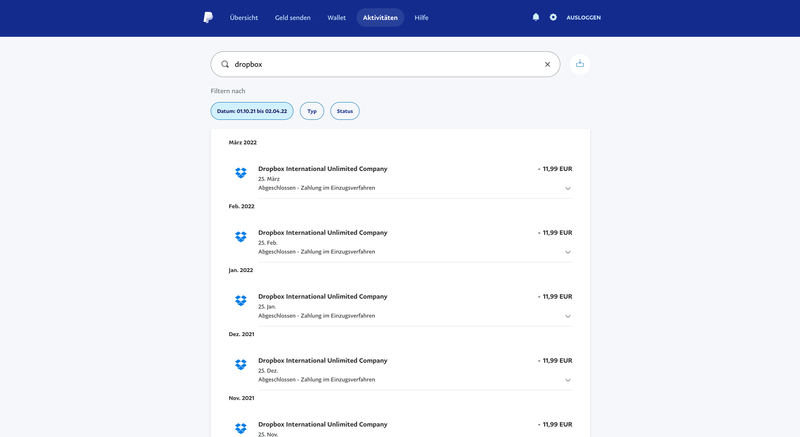This screenshot has height=437, width=800.
Task: Open the notifications bell
Action: [536, 17]
